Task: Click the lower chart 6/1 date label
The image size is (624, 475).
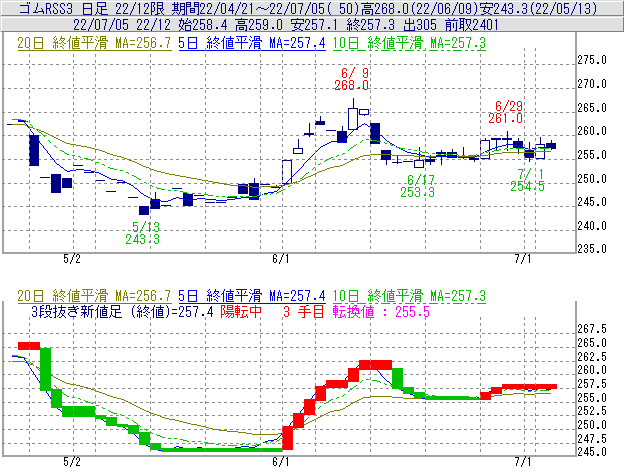Action: (281, 462)
